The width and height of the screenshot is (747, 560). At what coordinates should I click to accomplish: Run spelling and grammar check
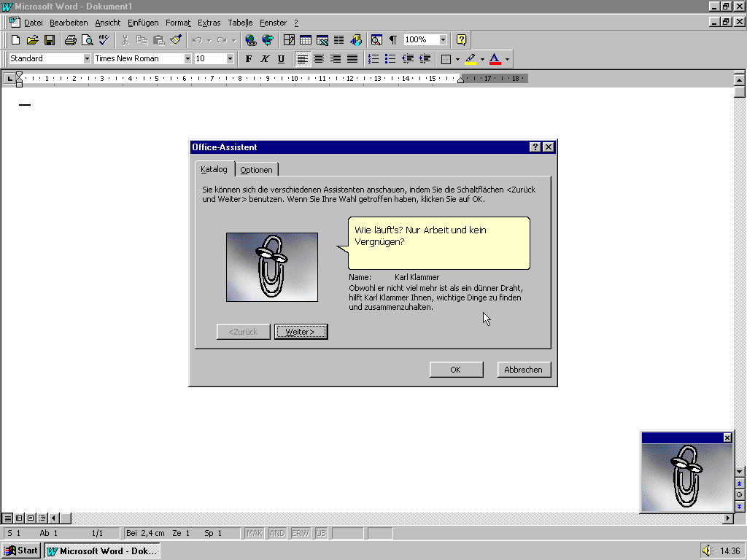pos(104,40)
